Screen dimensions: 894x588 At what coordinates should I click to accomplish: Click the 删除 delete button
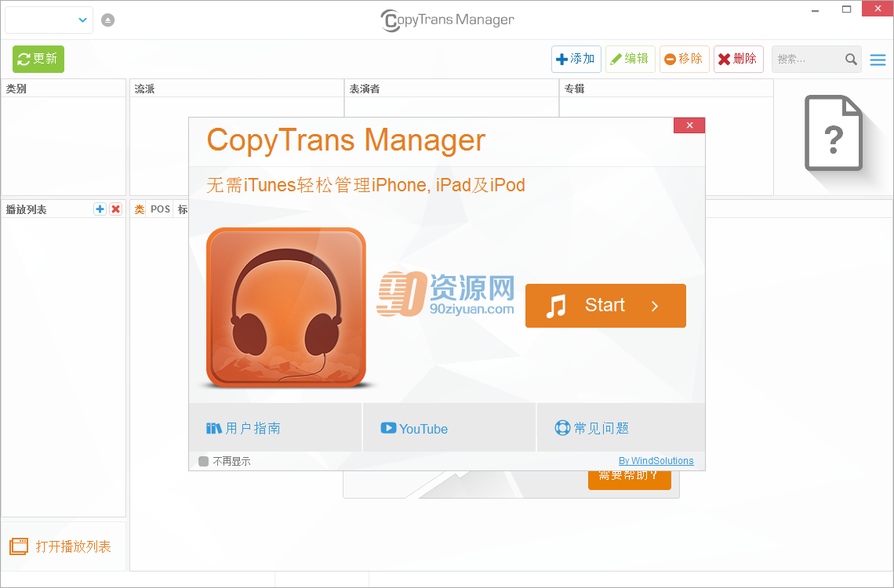pos(739,60)
